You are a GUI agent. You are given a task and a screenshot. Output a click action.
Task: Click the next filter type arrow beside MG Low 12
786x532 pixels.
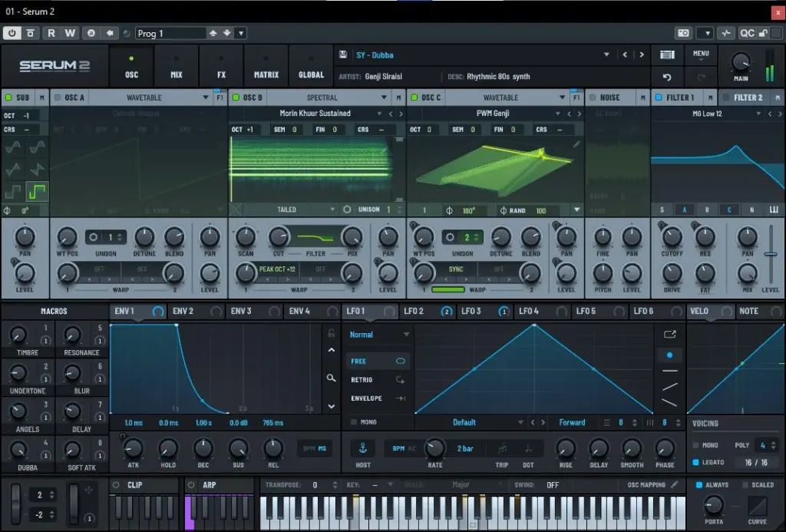[780, 114]
